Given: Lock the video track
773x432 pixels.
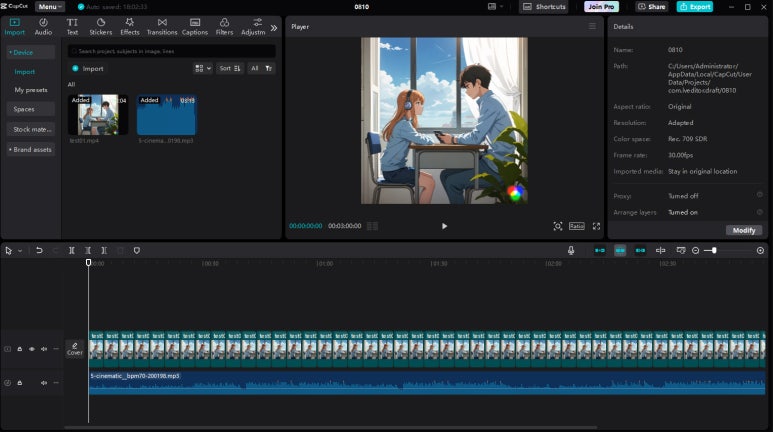Looking at the screenshot, I should [x=20, y=349].
